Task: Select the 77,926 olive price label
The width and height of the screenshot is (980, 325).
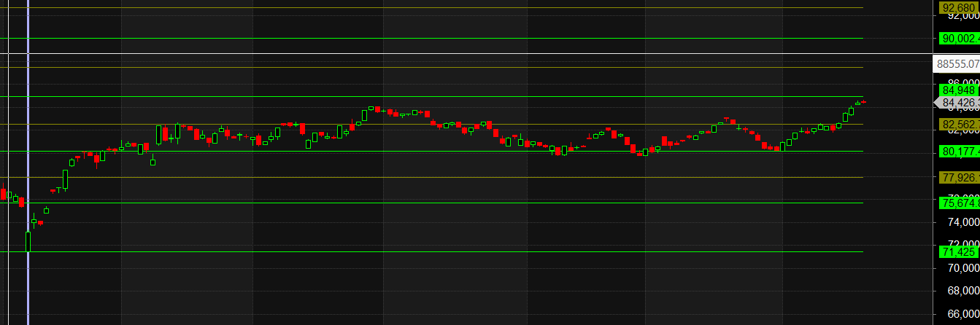Action: [x=960, y=177]
